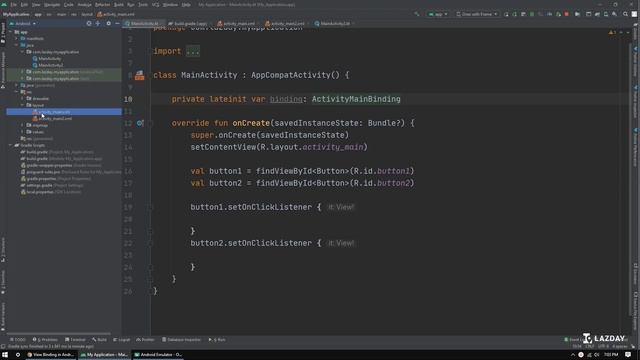Click the scroll-from-source target icon in Project panel
640x360 pixels.
pos(89,24)
